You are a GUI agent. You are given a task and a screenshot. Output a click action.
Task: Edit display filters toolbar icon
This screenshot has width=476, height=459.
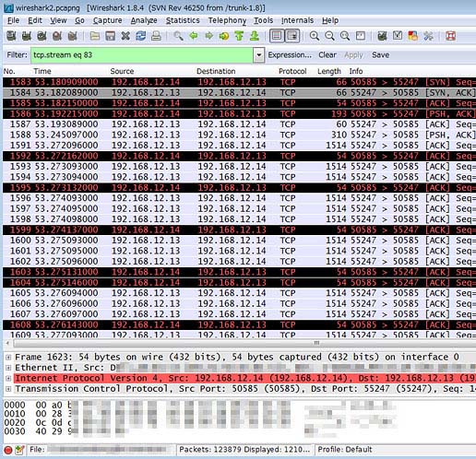point(398,36)
